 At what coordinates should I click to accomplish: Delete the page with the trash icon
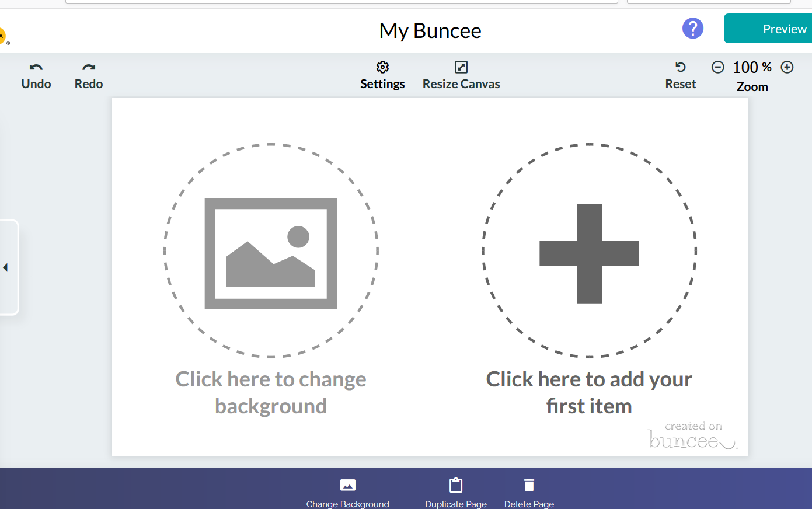(x=529, y=484)
